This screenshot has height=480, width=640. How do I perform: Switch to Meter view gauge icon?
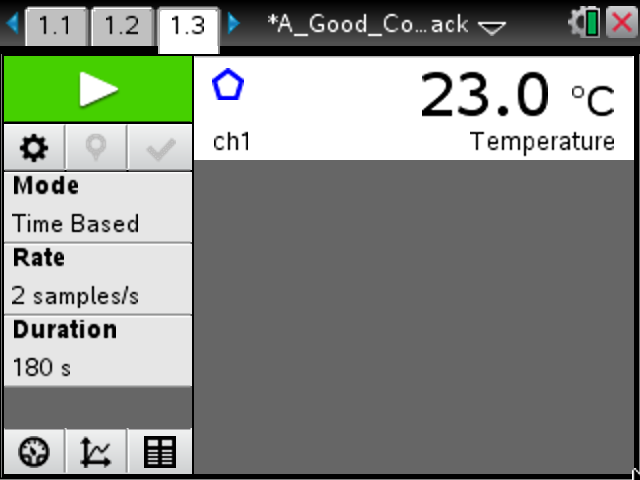34,451
